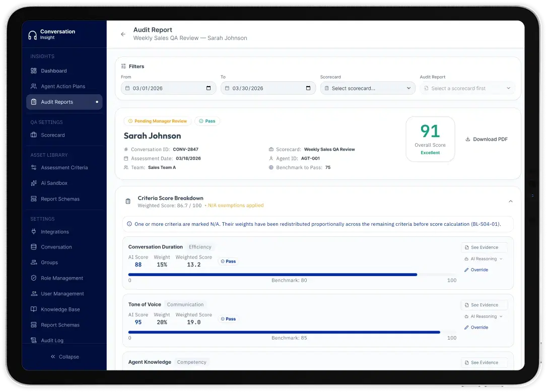Click Agent ID value AGT-001
This screenshot has width=547, height=392.
pyautogui.click(x=310, y=158)
